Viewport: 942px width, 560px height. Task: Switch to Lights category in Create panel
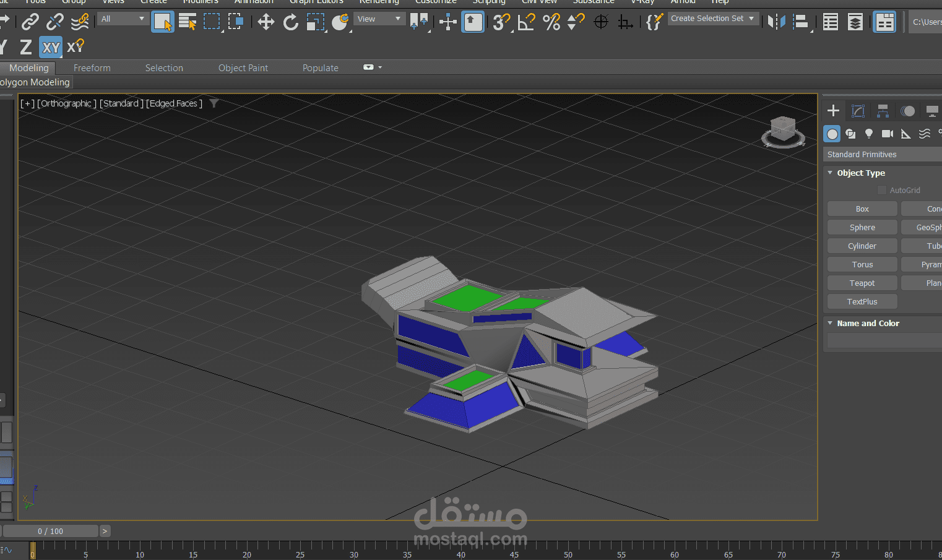[x=869, y=134]
